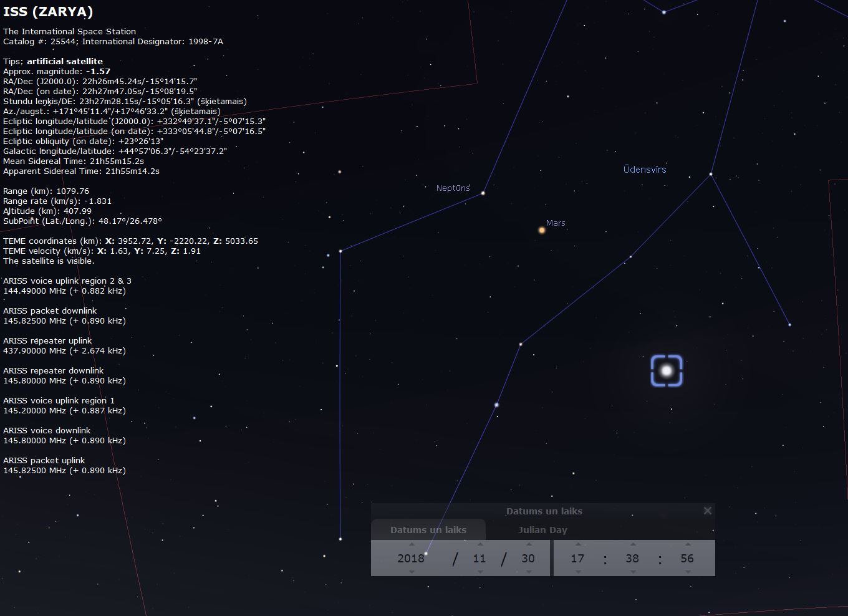
Task: Decrease the month value 11
Action: click(x=479, y=572)
